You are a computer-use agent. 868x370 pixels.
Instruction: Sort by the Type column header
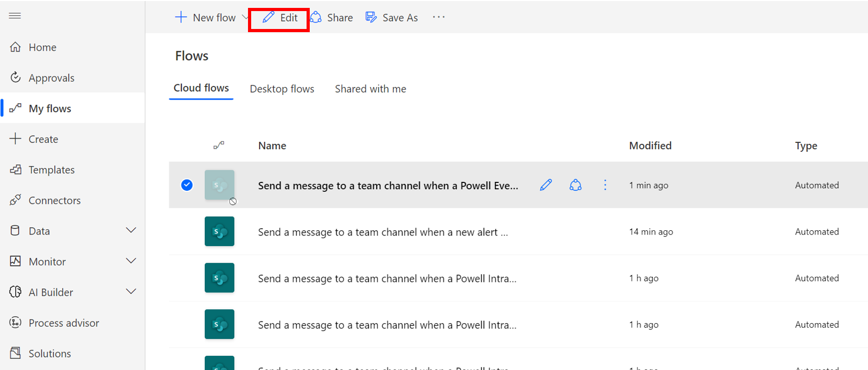806,146
